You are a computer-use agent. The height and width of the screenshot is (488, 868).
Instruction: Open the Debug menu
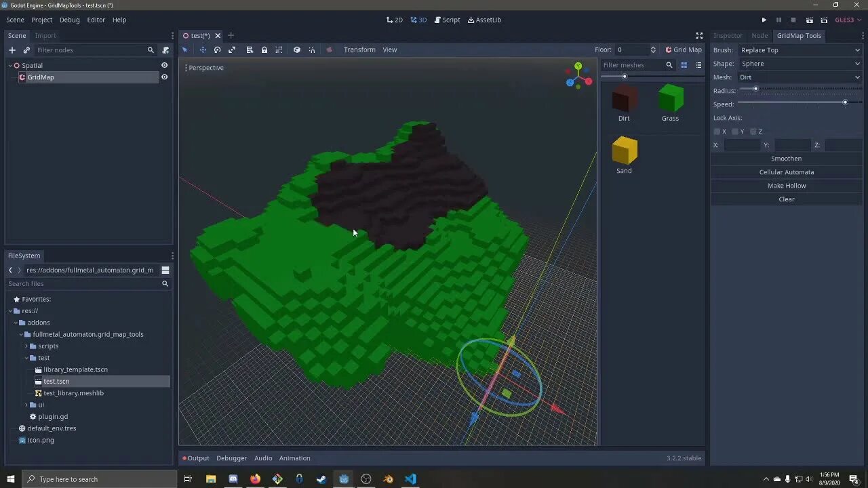pyautogui.click(x=69, y=20)
